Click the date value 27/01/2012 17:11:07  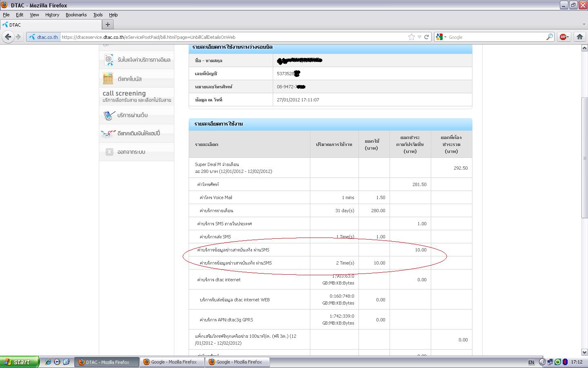click(298, 100)
